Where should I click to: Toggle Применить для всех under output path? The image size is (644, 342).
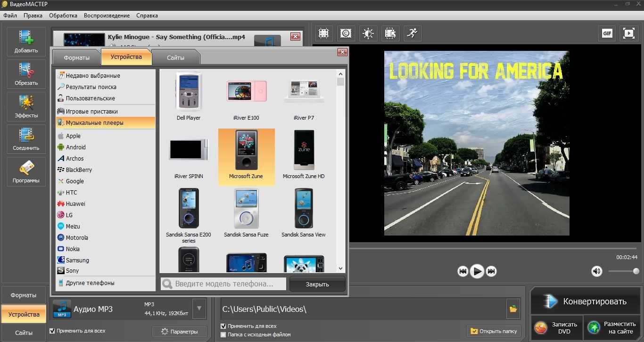pos(223,326)
